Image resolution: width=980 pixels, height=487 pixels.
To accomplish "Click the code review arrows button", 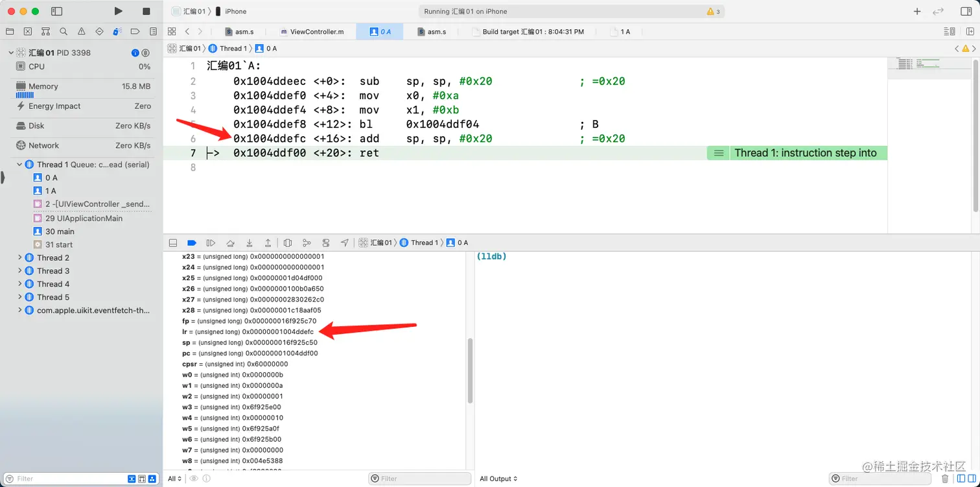I will pos(938,11).
